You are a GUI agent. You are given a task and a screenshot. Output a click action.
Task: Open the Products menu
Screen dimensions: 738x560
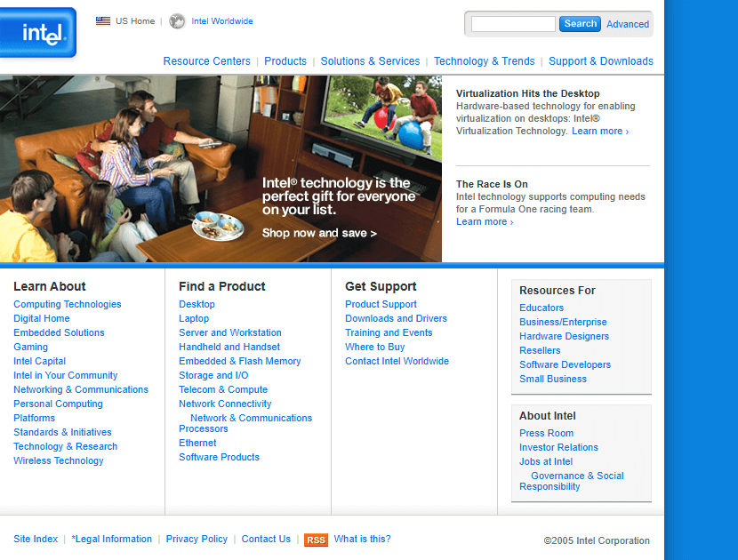285,61
